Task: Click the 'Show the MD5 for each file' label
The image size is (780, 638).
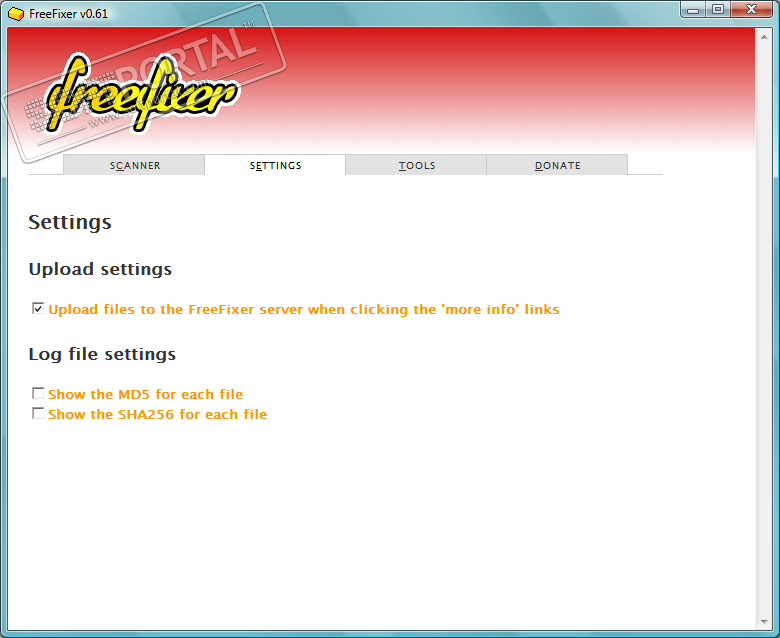Action: click(x=146, y=394)
